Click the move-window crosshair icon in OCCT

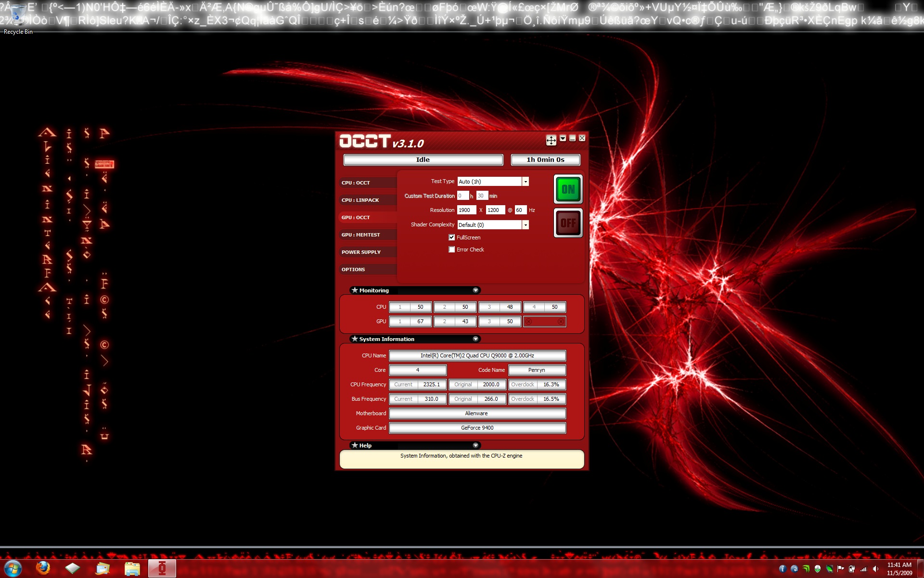[551, 140]
